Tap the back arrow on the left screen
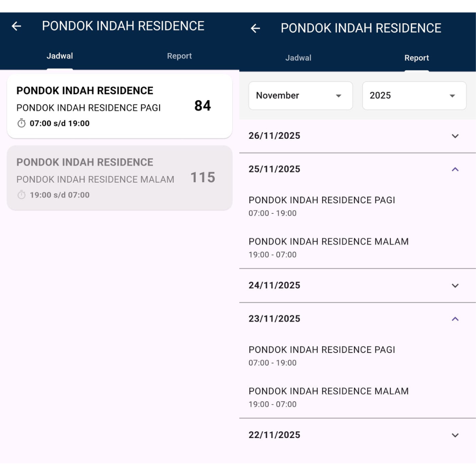Viewport: 476px width, 476px height. (16, 26)
